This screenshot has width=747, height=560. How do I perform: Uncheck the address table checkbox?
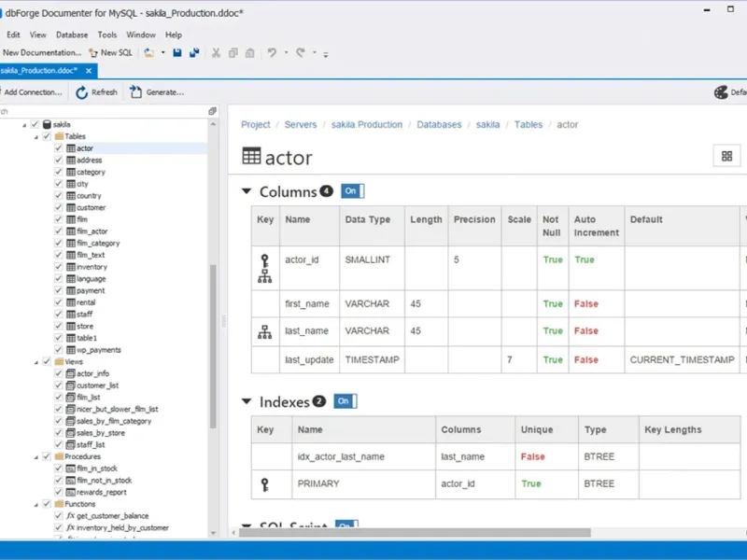pyautogui.click(x=58, y=161)
